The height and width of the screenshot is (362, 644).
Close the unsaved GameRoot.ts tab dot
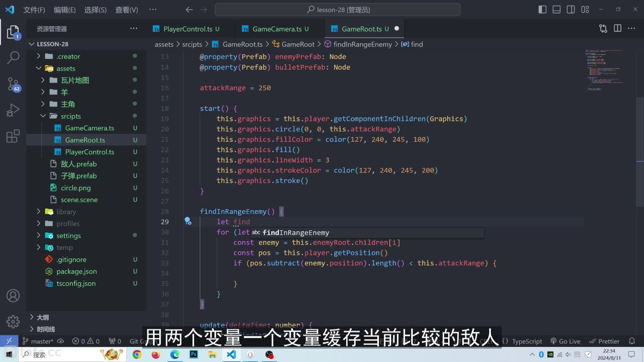pos(396,28)
